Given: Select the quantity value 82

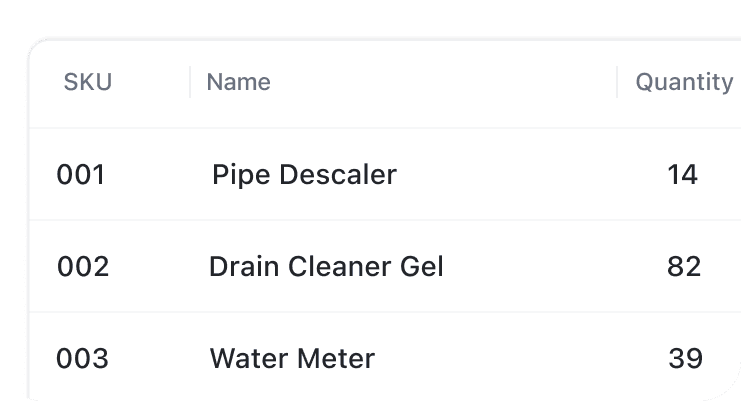Looking at the screenshot, I should pyautogui.click(x=684, y=267).
